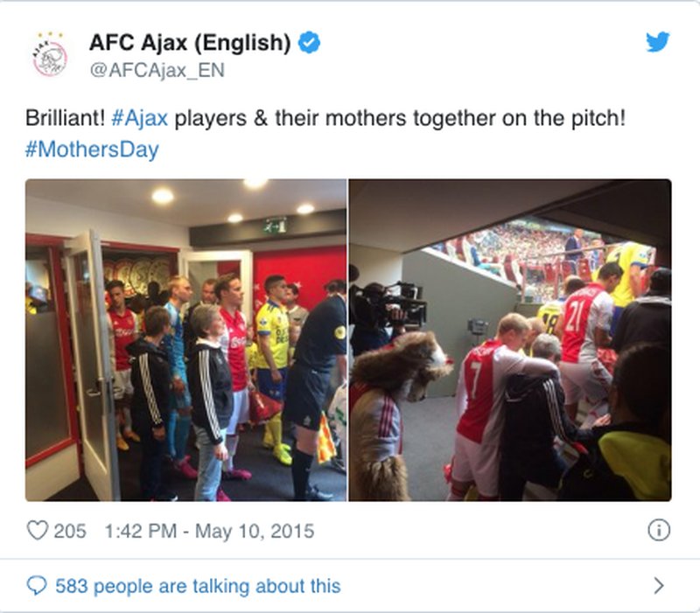Open the tweet timestamp May 10, 2015
700x613 pixels.
tap(209, 531)
